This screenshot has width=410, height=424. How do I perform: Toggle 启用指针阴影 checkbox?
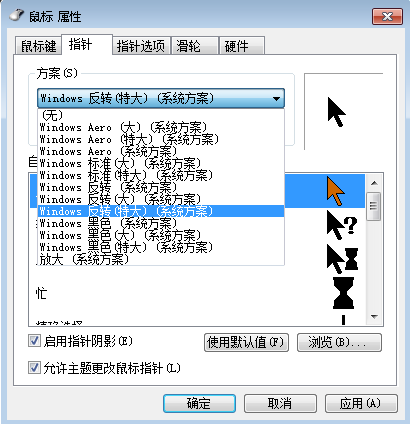click(34, 341)
